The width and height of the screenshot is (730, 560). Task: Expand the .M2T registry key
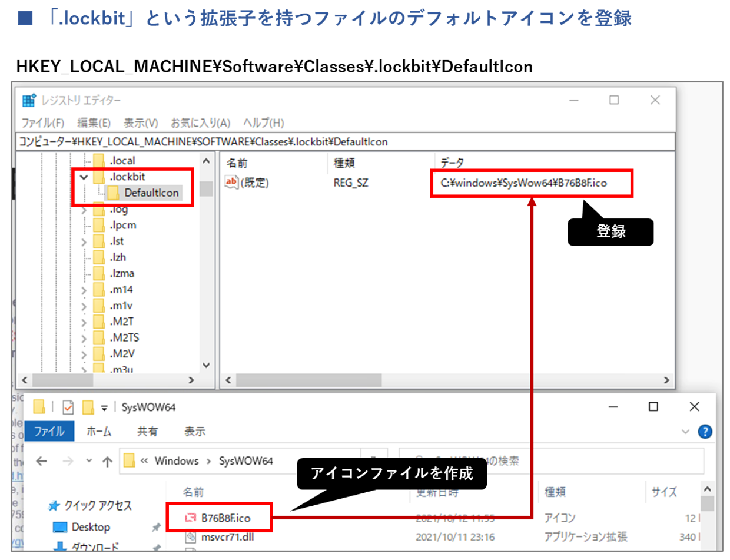pos(84,322)
